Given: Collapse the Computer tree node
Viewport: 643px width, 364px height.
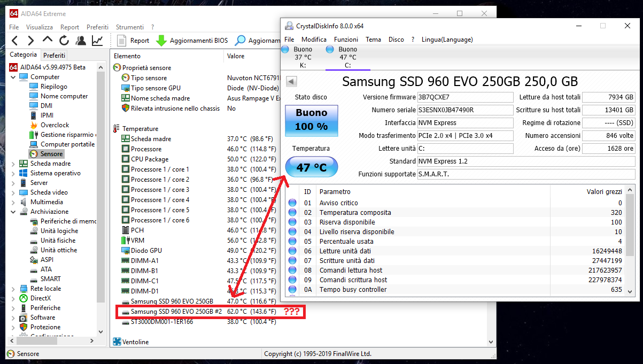Looking at the screenshot, I should (14, 77).
